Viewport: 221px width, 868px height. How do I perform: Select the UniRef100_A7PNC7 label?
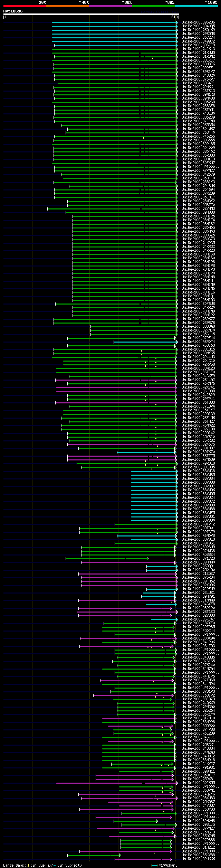198,171
